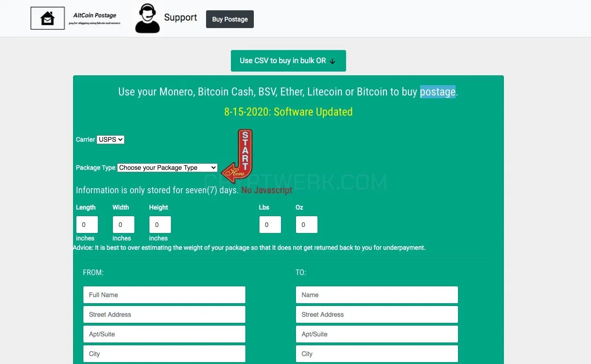The width and height of the screenshot is (591, 364).
Task: Click the Lbs weight input field
Action: pos(270,225)
